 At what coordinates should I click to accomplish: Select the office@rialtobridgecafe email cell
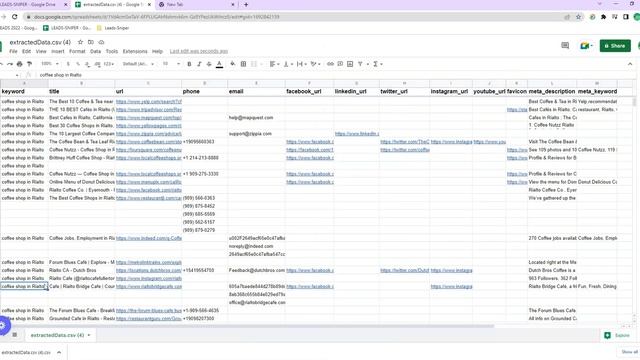click(256, 302)
